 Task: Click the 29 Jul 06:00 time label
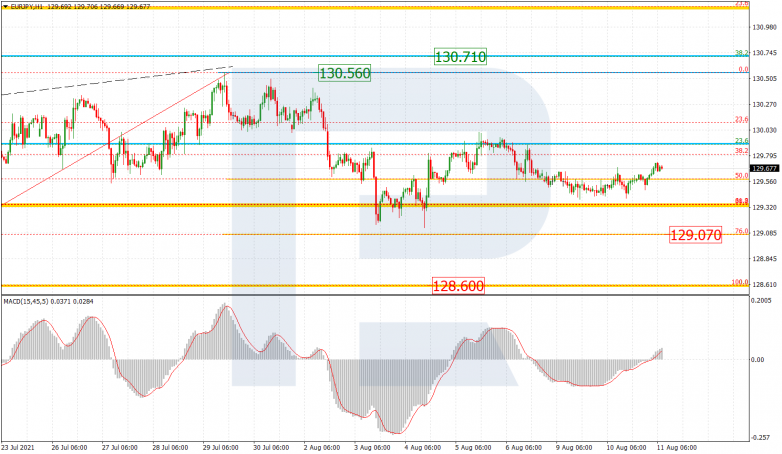pyautogui.click(x=220, y=448)
